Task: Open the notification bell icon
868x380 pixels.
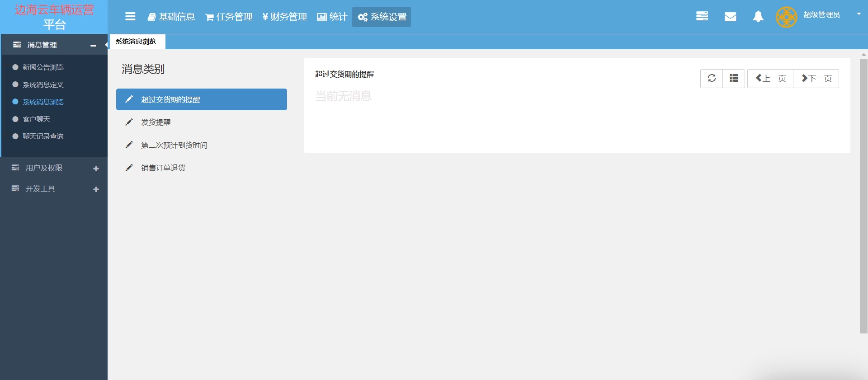Action: [758, 17]
